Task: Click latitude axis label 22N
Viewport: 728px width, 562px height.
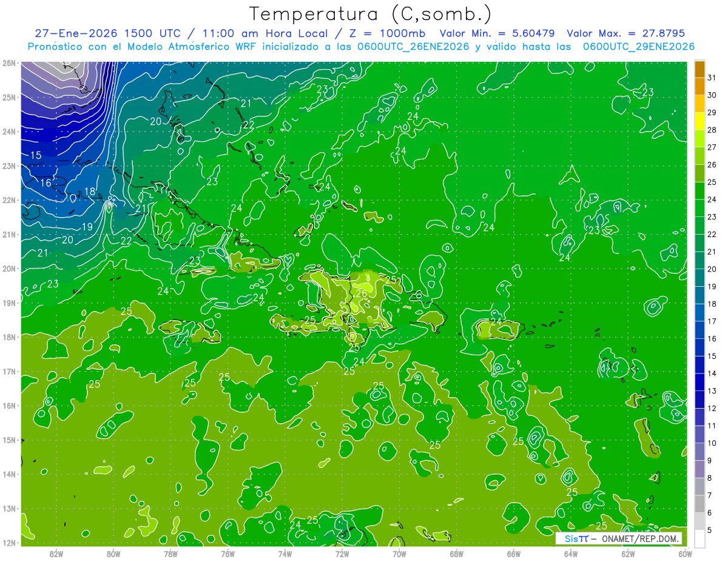Action: [x=8, y=200]
